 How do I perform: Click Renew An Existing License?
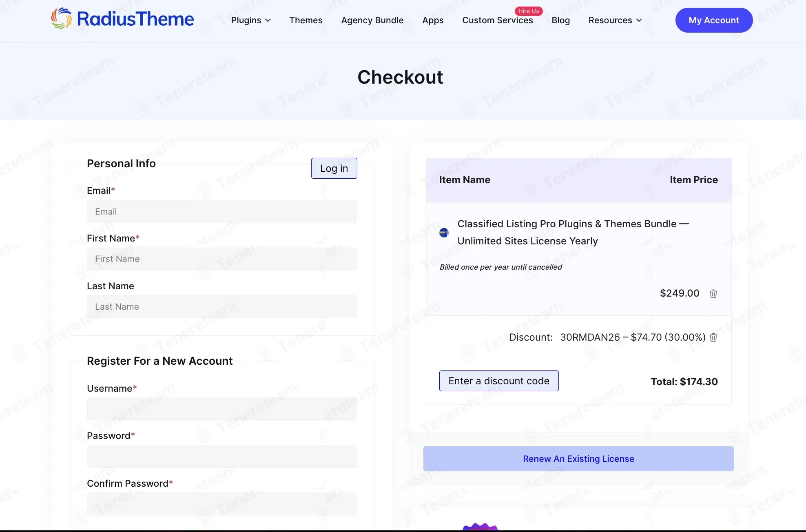pyautogui.click(x=578, y=459)
